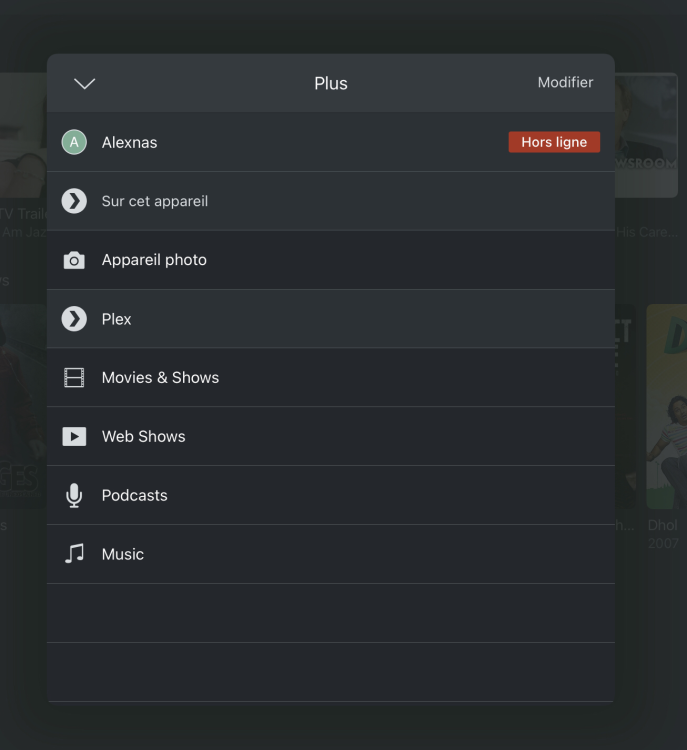Open Web Shows

pyautogui.click(x=331, y=437)
